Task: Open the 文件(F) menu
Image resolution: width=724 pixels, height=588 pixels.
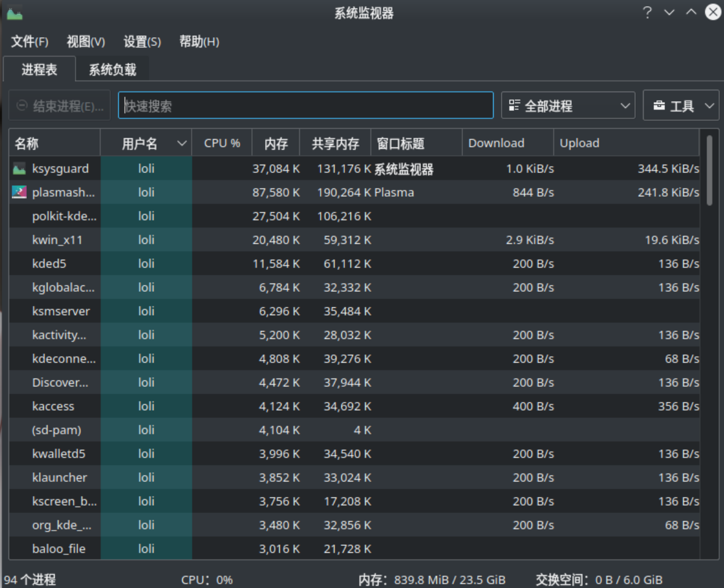Action: tap(30, 42)
